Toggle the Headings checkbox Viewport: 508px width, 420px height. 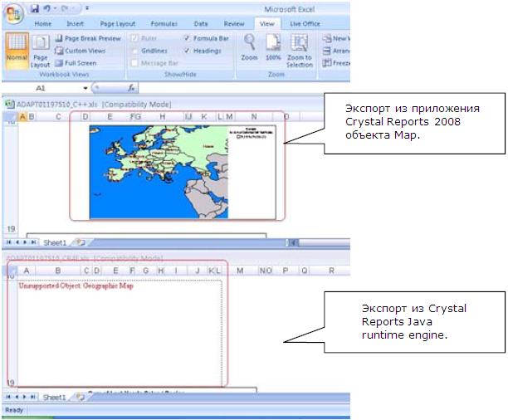coord(187,51)
